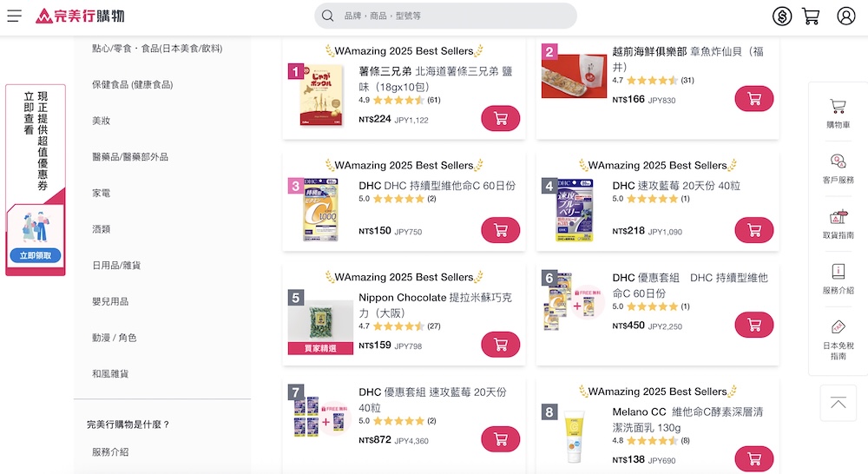Add Jaga Pokkuru fries to cart
Image resolution: width=868 pixels, height=474 pixels.
[500, 119]
